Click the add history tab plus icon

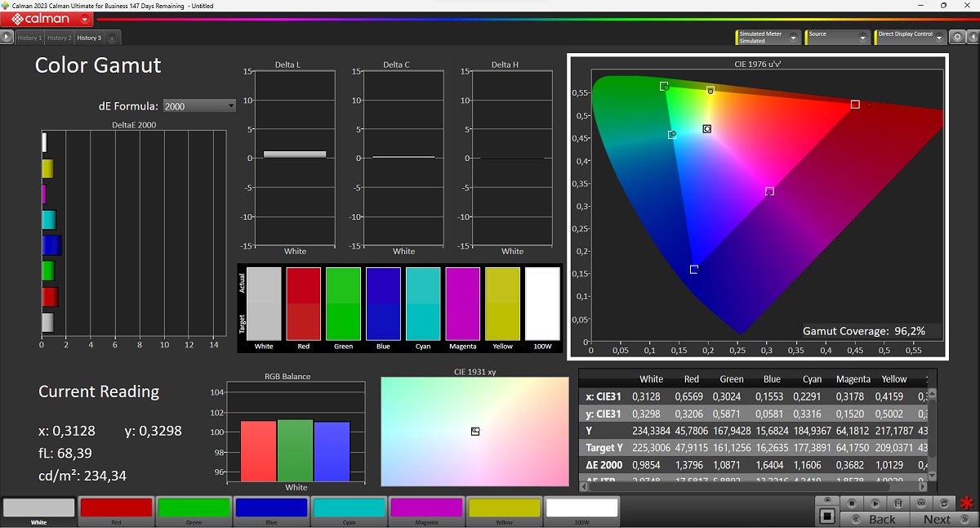click(112, 38)
